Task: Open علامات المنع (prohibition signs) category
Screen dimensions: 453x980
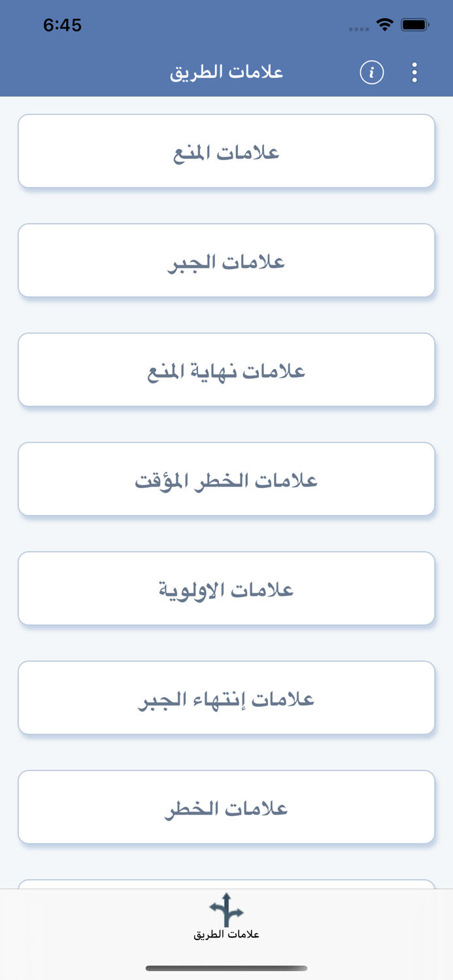Action: click(x=226, y=152)
